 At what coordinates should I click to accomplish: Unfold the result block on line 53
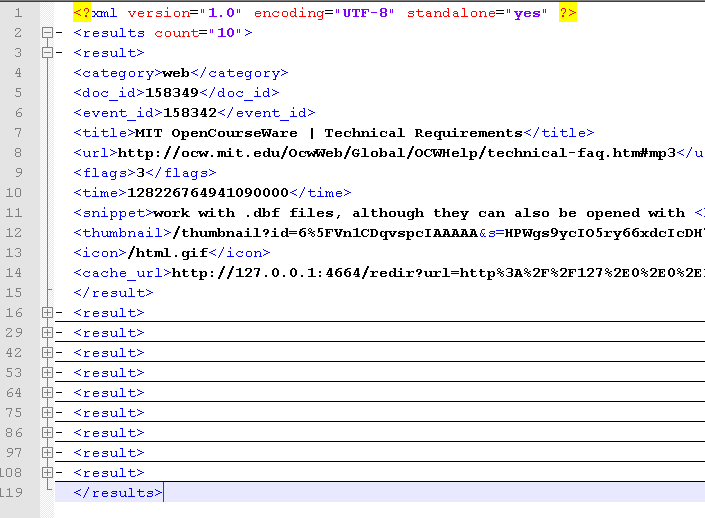[47, 373]
